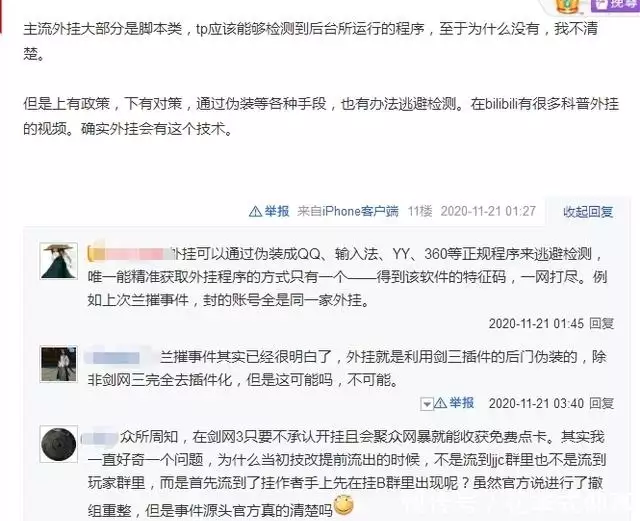Open the straw hat avatar of first commenter
This screenshot has width=640, height=521.
point(59,261)
